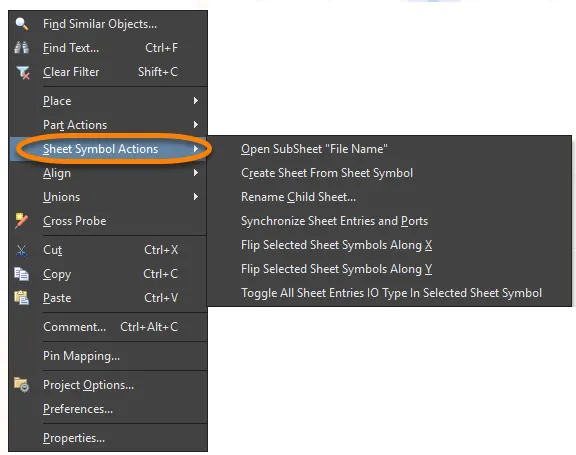Click the Paste clipboard icon
The image size is (576, 455).
pos(21,298)
